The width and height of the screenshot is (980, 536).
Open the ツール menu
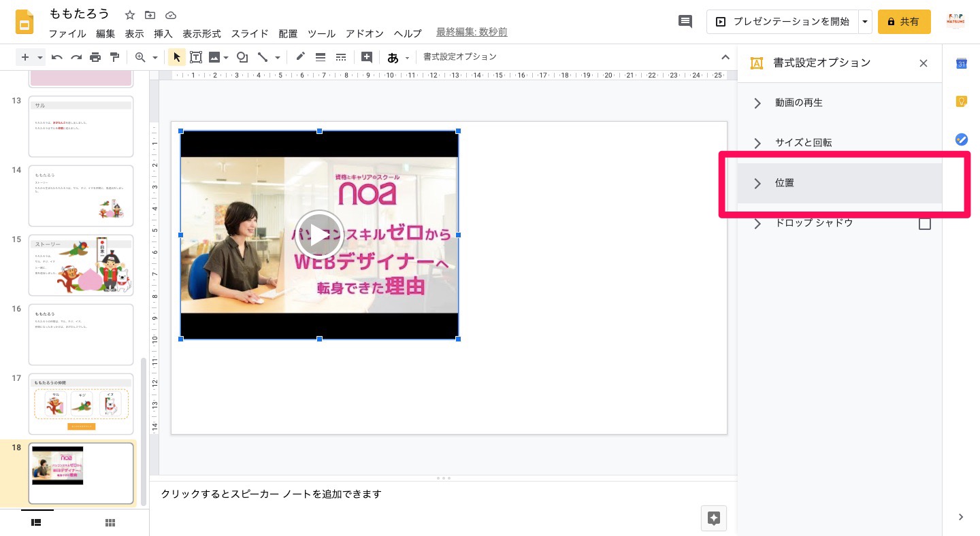coord(321,33)
